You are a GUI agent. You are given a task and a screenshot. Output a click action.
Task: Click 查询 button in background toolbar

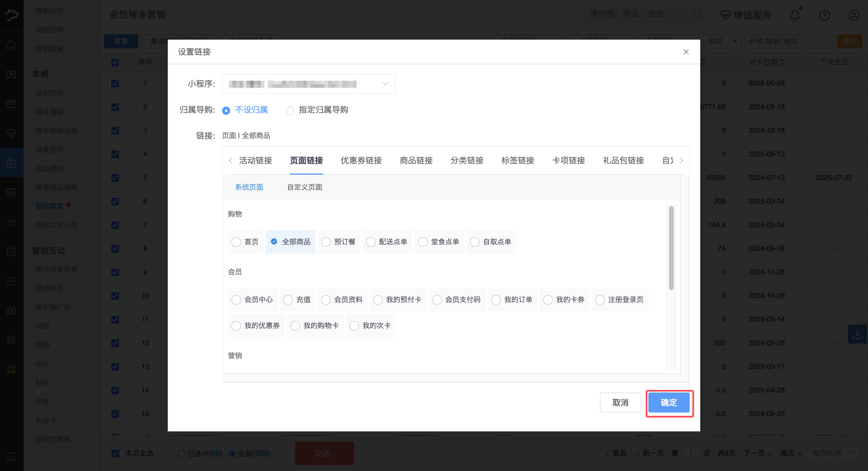click(x=849, y=41)
